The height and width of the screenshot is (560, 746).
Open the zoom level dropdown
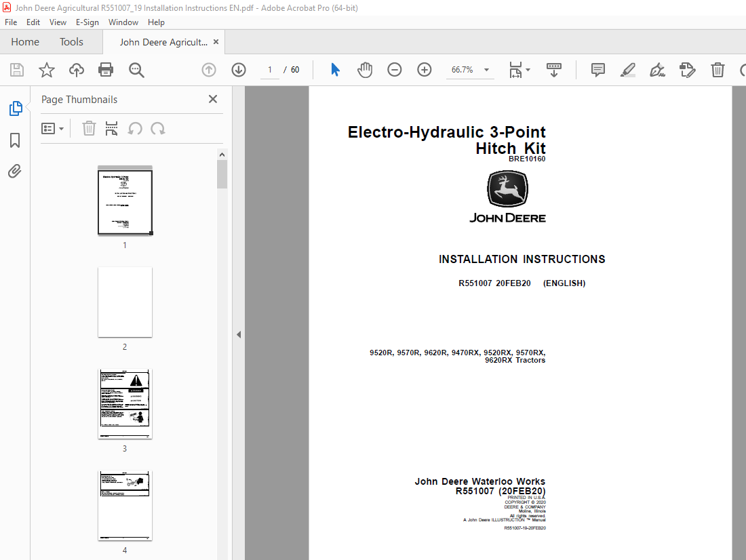(x=487, y=70)
